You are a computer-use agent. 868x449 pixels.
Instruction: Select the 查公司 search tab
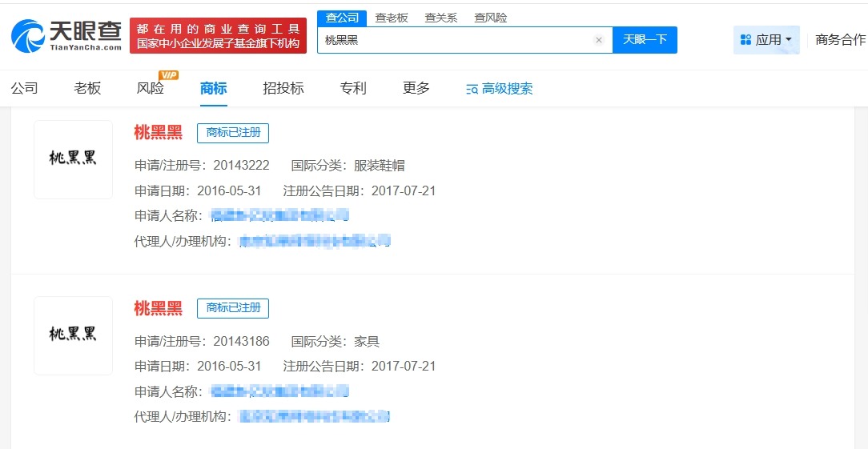pos(342,18)
